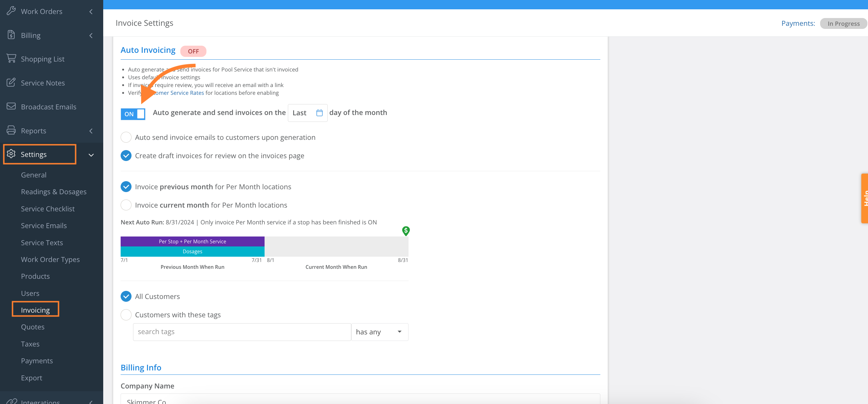The height and width of the screenshot is (404, 868).
Task: Open the 'has any' tag filter dropdown
Action: 380,332
